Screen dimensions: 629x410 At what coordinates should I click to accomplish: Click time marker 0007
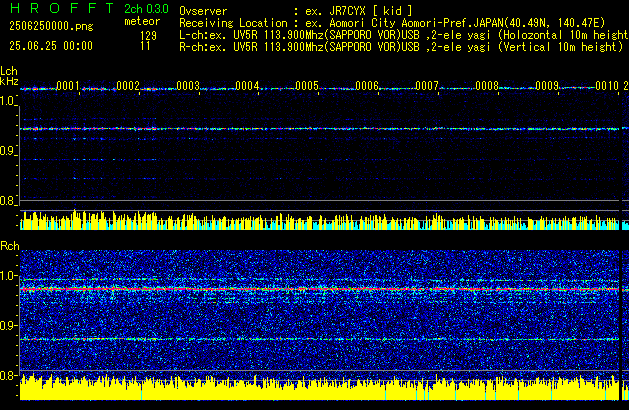pyautogui.click(x=427, y=85)
